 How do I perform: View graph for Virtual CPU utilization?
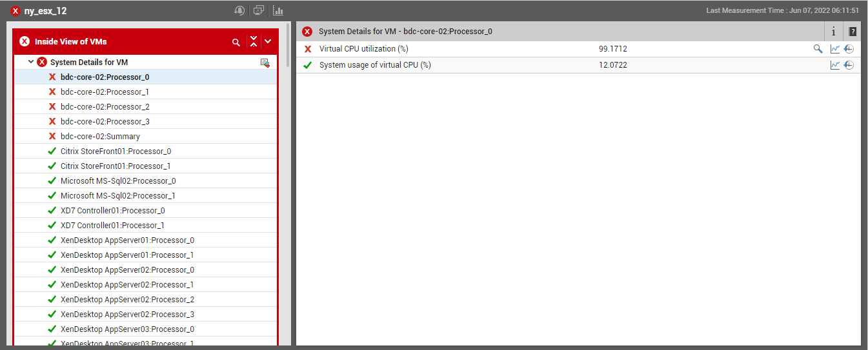click(x=835, y=49)
